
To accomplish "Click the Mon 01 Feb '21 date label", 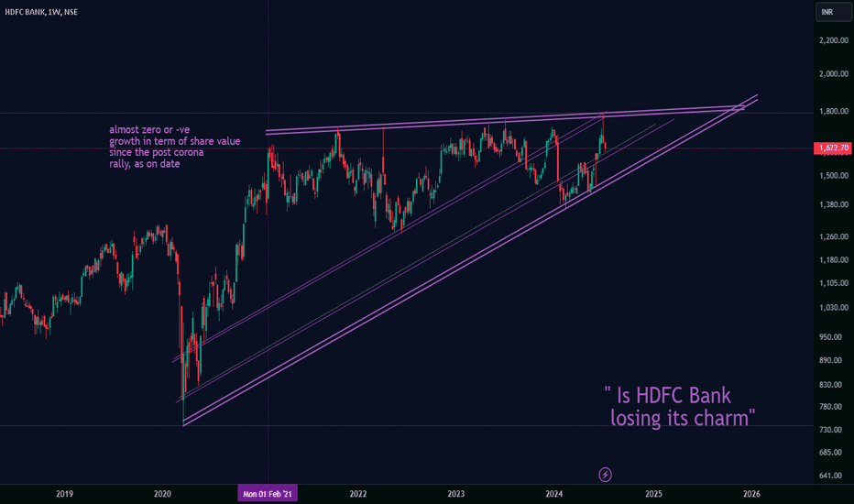I will (268, 494).
